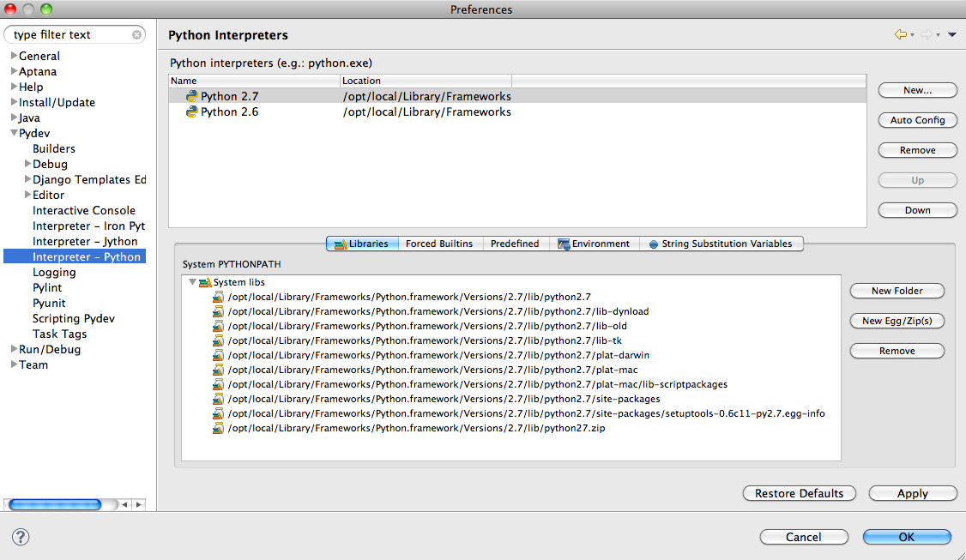Confirm preferences with OK
Viewport: 966px width, 560px height.
[x=907, y=537]
